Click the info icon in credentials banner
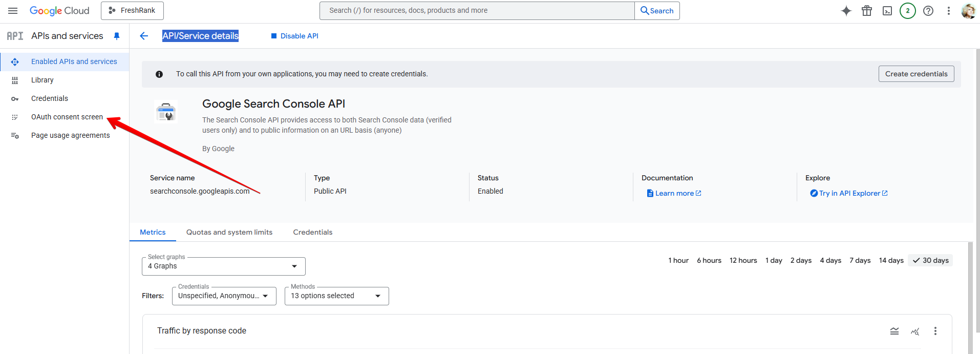 coord(159,74)
